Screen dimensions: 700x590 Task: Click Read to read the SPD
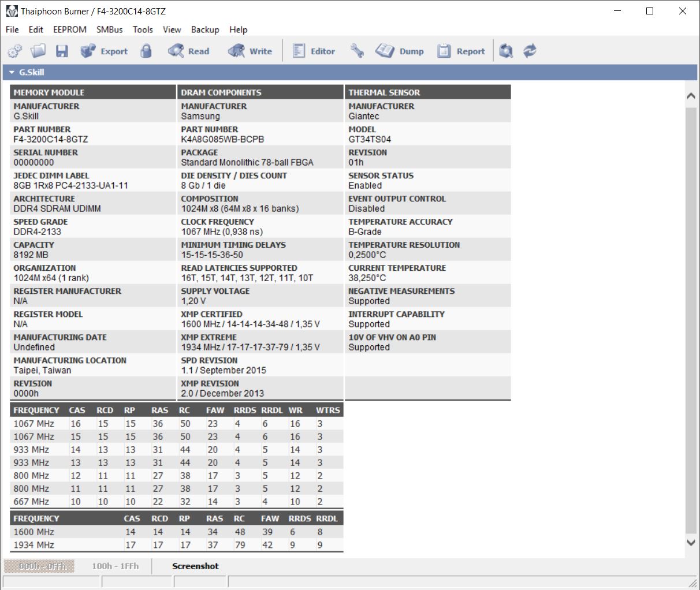[189, 51]
